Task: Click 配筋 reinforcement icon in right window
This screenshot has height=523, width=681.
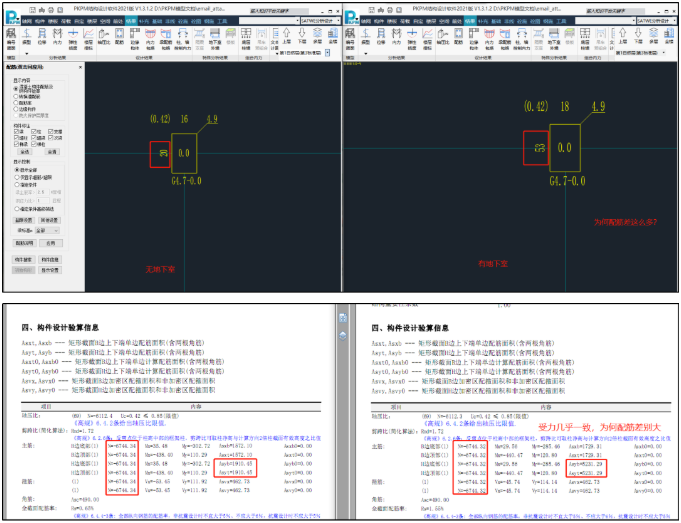Action: coord(458,36)
